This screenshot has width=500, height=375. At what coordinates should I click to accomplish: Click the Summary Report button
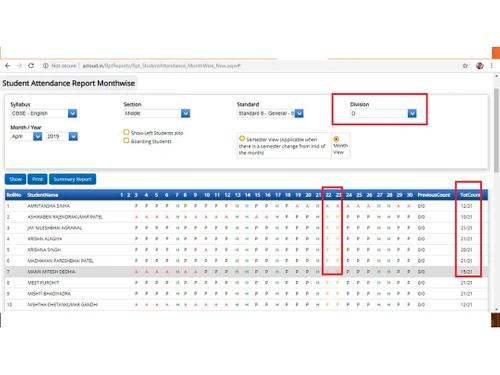point(72,179)
